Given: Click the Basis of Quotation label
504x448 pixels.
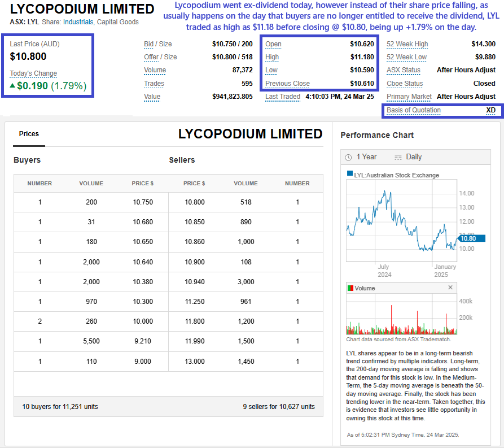Looking at the screenshot, I should click(413, 110).
